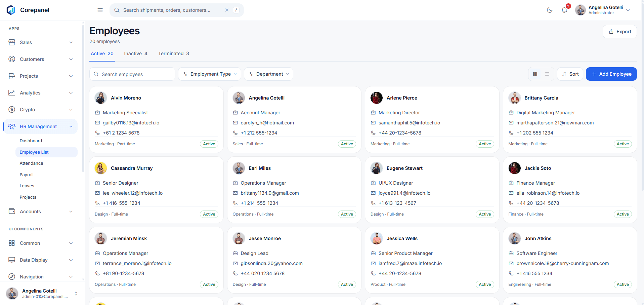Open the Crypto sidebar section

pos(40,110)
